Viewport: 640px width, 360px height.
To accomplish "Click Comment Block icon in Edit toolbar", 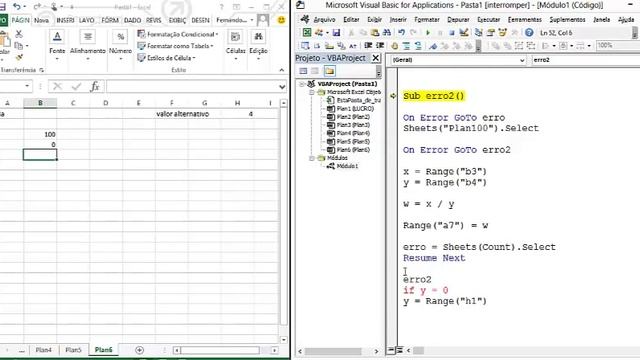I will click(406, 46).
